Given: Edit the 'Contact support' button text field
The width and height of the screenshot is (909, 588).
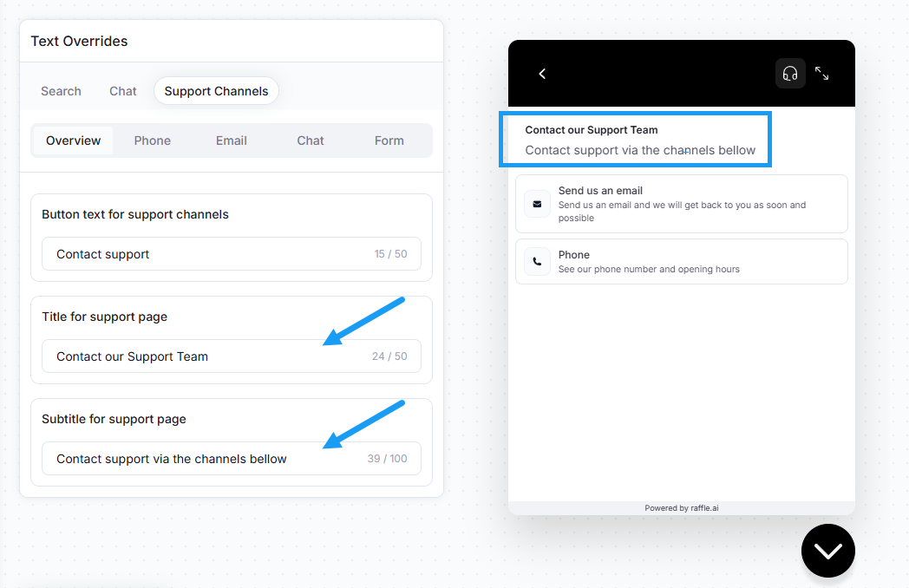Looking at the screenshot, I should coord(232,253).
